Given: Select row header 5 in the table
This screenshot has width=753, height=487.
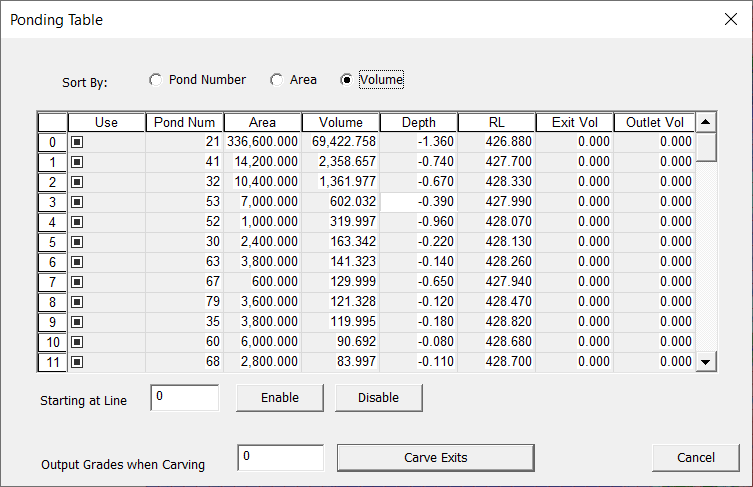Looking at the screenshot, I should point(52,242).
